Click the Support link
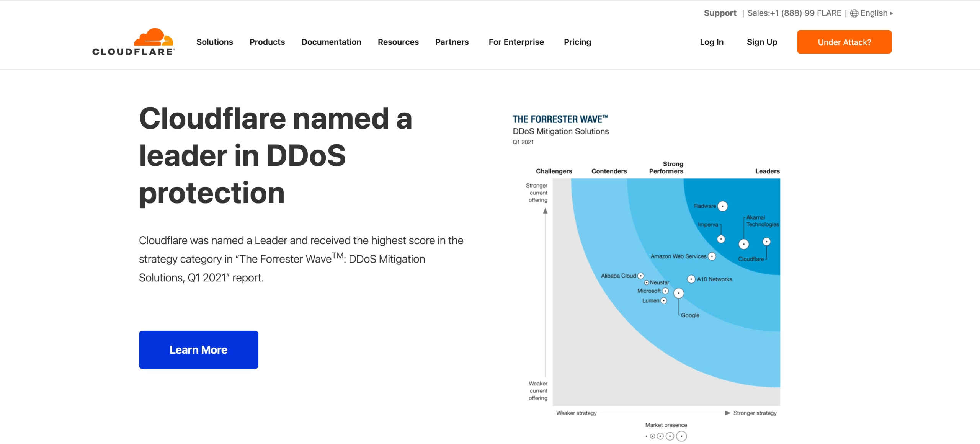980x444 pixels. tap(720, 13)
